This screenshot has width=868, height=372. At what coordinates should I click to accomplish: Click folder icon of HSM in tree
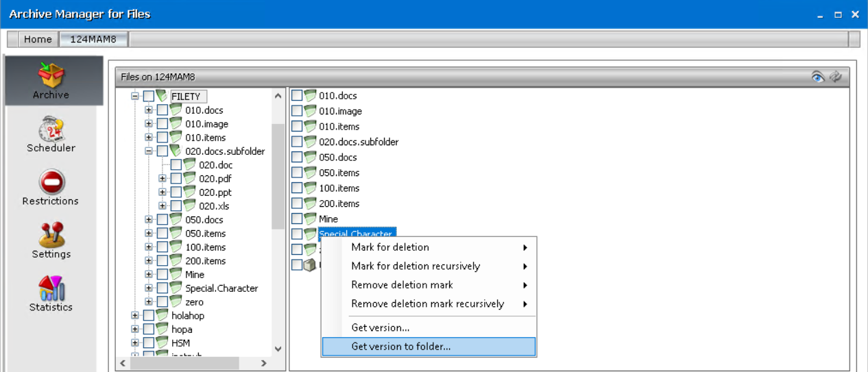pos(162,343)
